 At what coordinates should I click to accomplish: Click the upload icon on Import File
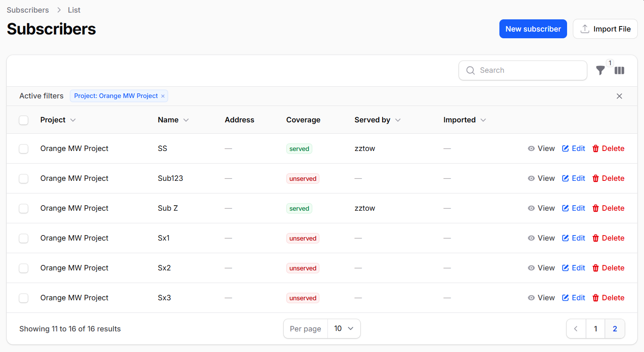(585, 29)
